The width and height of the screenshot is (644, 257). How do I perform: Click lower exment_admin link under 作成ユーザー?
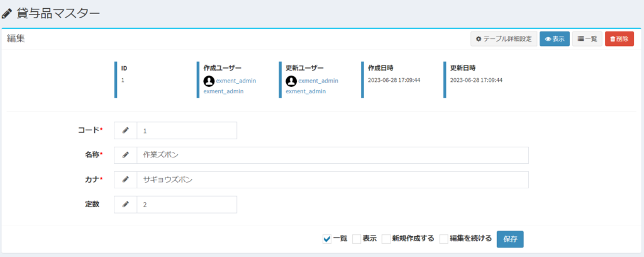[223, 91]
